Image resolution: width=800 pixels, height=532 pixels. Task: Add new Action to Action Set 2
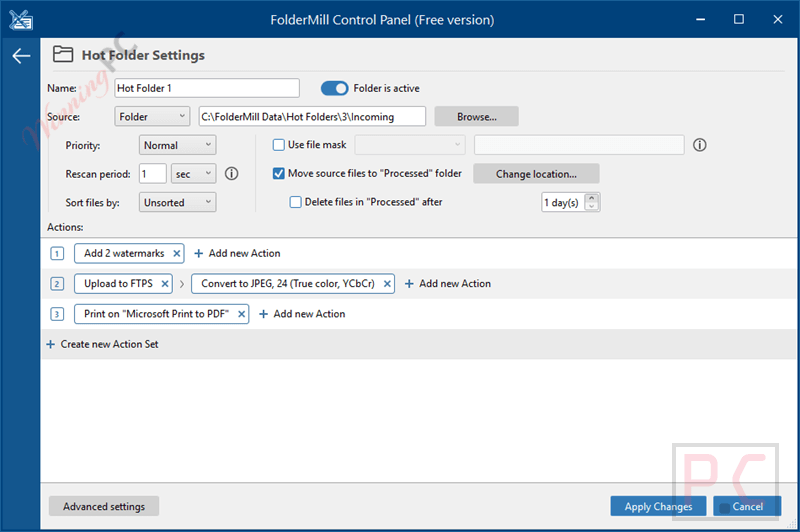pos(447,284)
